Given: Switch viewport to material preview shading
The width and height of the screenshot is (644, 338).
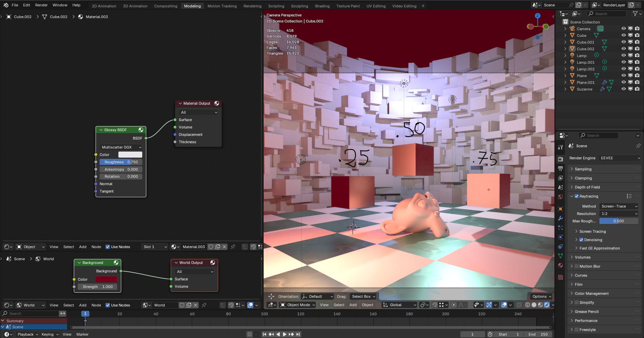Looking at the screenshot, I should pos(540,305).
